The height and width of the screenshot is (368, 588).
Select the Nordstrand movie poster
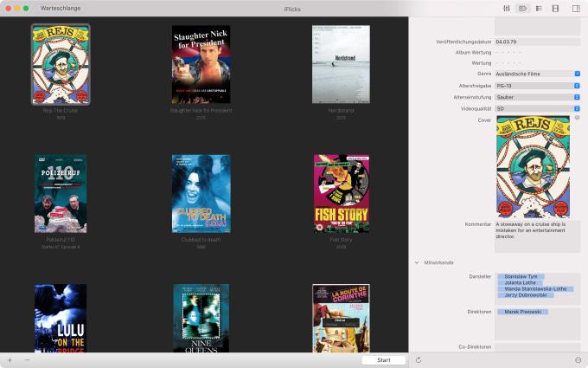(x=341, y=64)
